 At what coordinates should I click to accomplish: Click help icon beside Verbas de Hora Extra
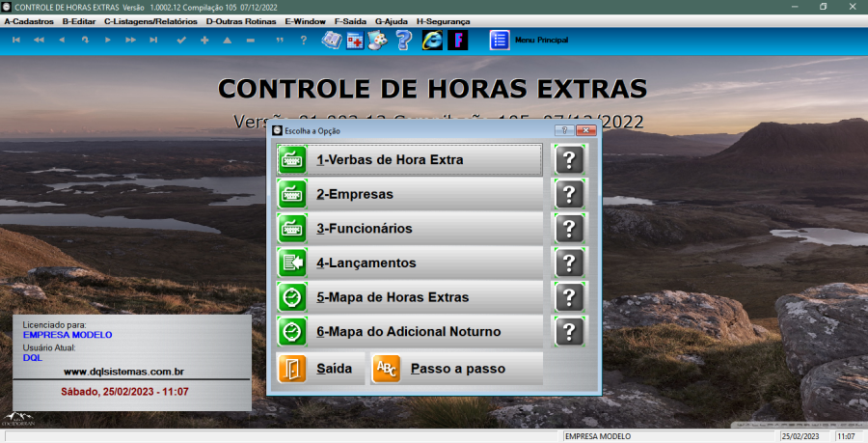tap(570, 159)
